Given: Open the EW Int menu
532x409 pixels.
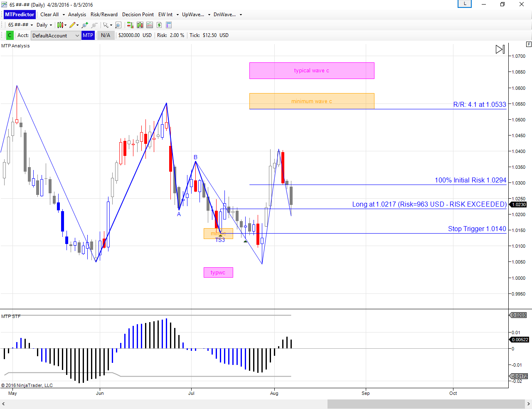Looking at the screenshot, I should [x=165, y=15].
